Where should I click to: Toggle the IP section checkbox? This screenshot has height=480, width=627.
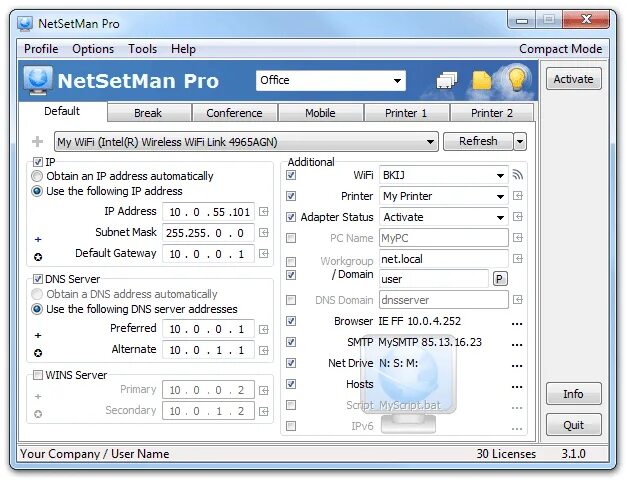pyautogui.click(x=38, y=162)
